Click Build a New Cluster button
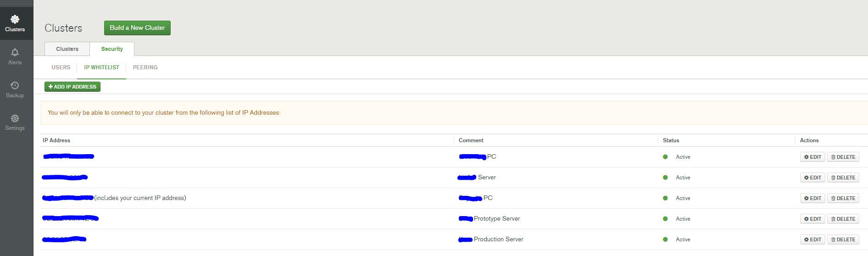This screenshot has height=256, width=868. point(137,28)
